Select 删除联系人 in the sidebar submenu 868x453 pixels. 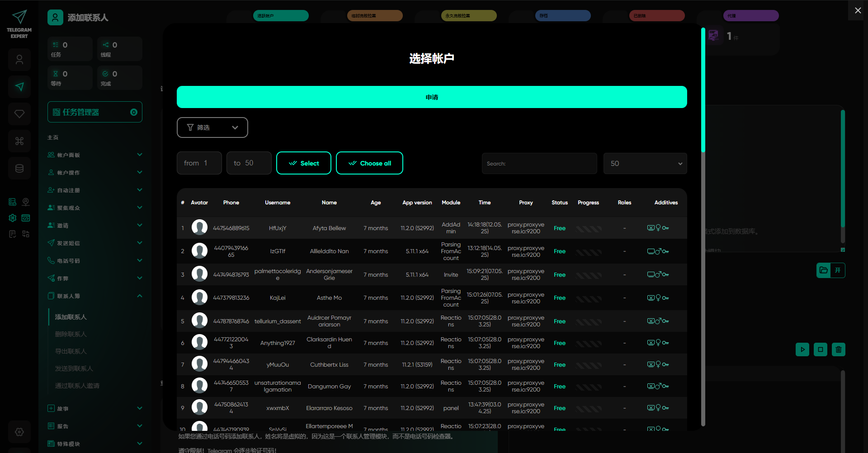click(71, 334)
